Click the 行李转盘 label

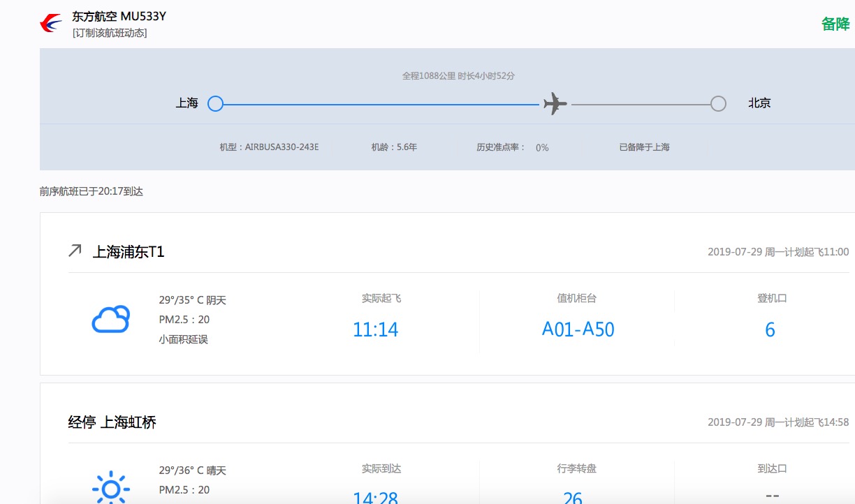coord(577,469)
